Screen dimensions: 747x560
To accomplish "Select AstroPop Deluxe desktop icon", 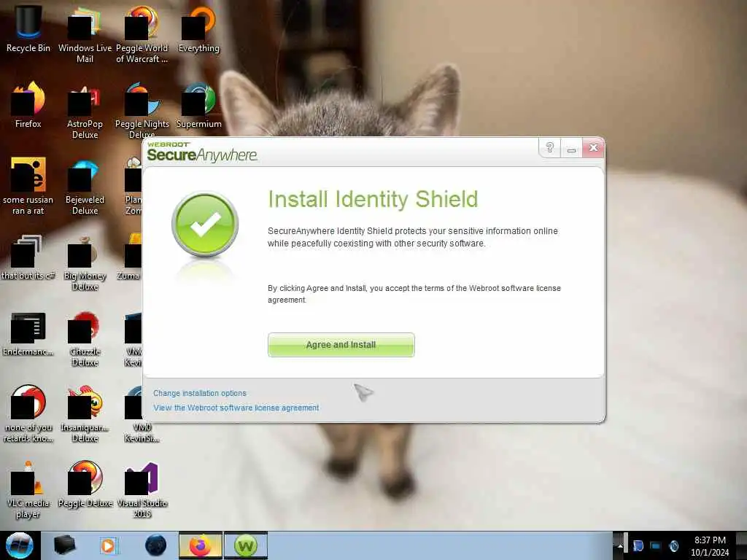I will [x=85, y=111].
